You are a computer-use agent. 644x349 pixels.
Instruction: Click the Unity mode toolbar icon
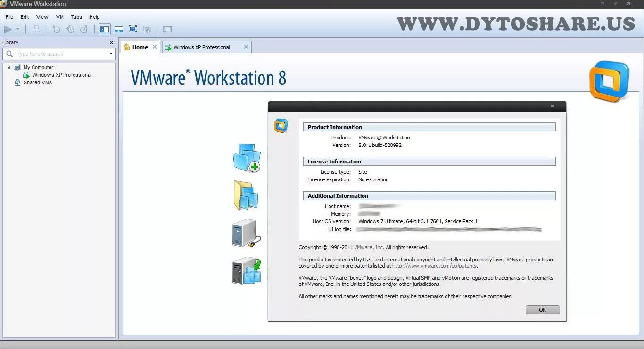pos(147,29)
